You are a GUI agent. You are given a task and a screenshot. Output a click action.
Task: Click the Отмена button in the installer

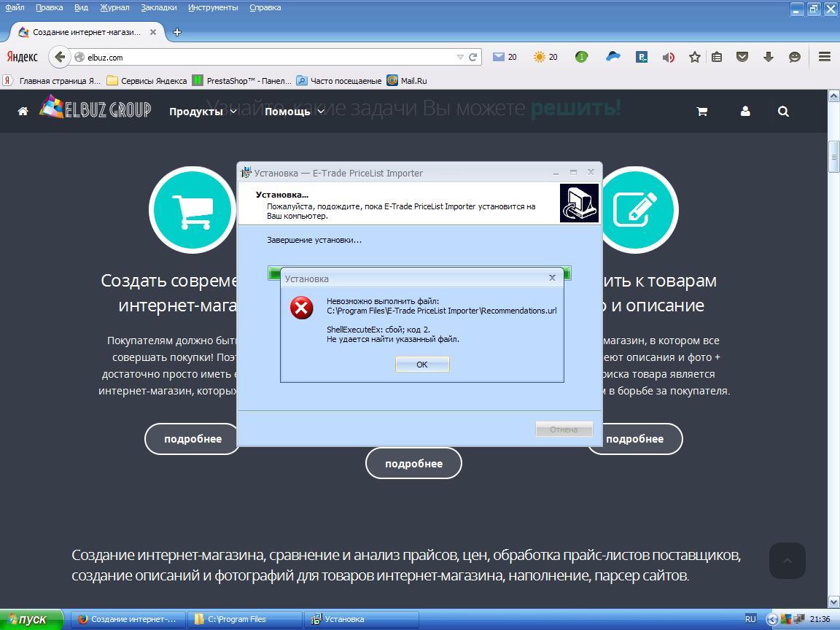pos(564,429)
